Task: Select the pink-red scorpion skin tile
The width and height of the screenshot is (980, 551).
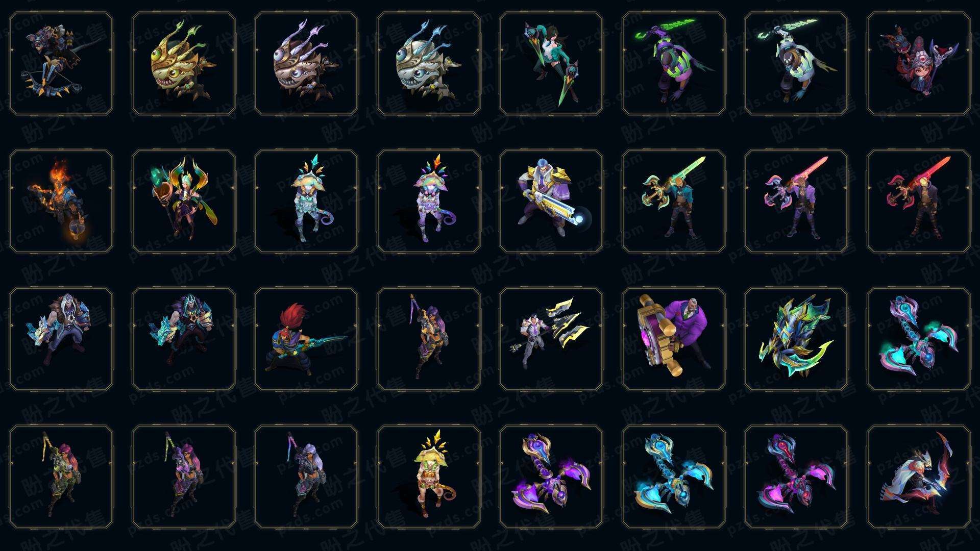Action: pos(796,477)
